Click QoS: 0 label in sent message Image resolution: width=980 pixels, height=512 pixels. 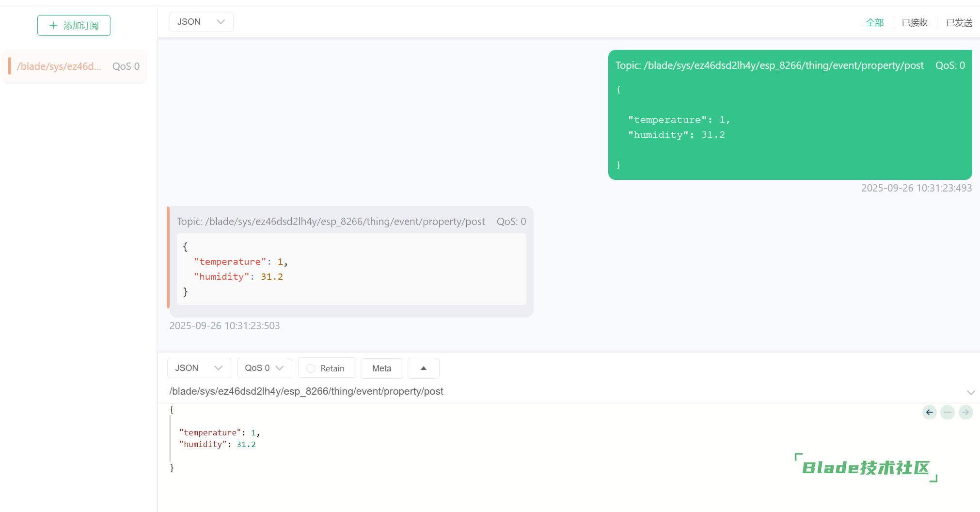point(950,65)
